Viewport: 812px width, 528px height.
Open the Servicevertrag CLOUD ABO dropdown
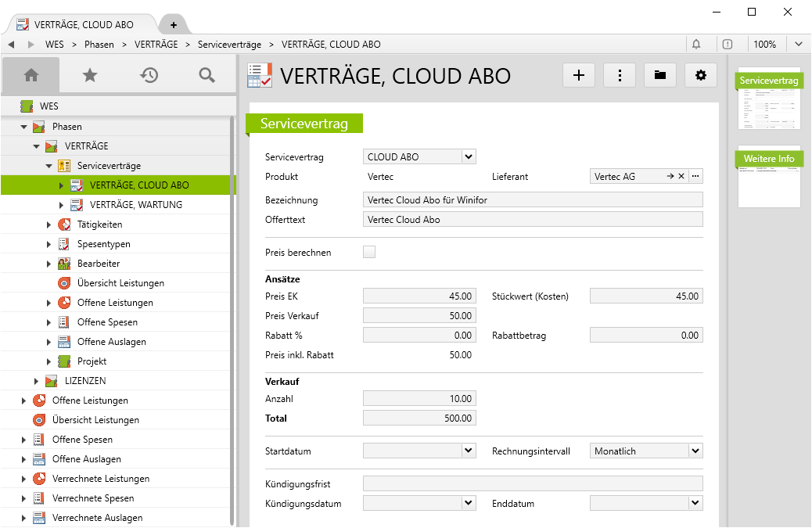point(468,157)
